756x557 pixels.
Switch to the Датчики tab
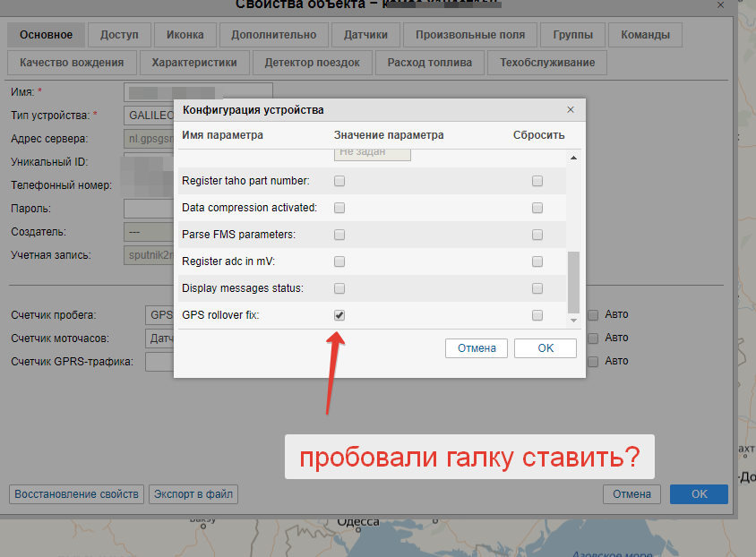click(x=365, y=35)
